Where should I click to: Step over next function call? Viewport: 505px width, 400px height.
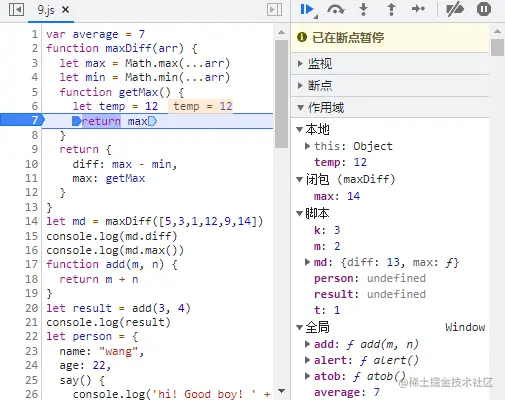tap(336, 10)
